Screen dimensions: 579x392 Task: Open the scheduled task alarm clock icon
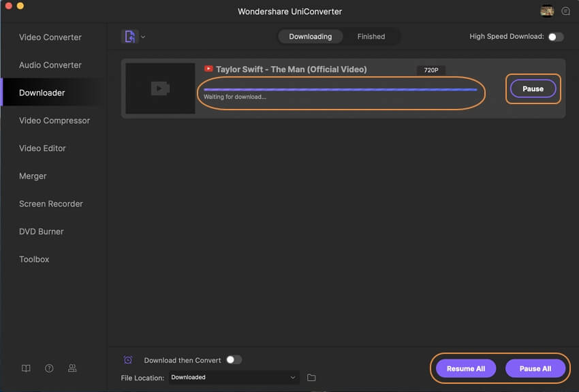(128, 359)
